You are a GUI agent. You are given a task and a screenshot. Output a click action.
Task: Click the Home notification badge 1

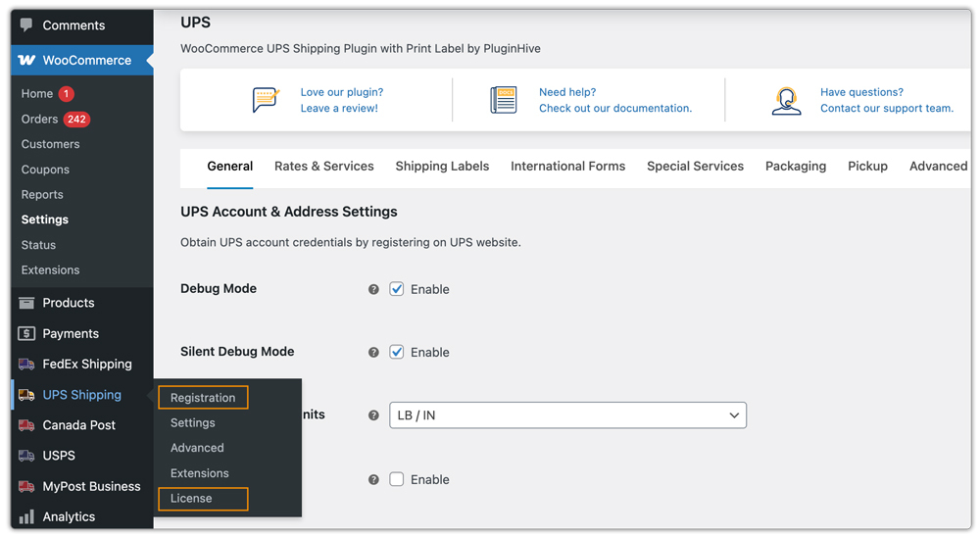[67, 94]
